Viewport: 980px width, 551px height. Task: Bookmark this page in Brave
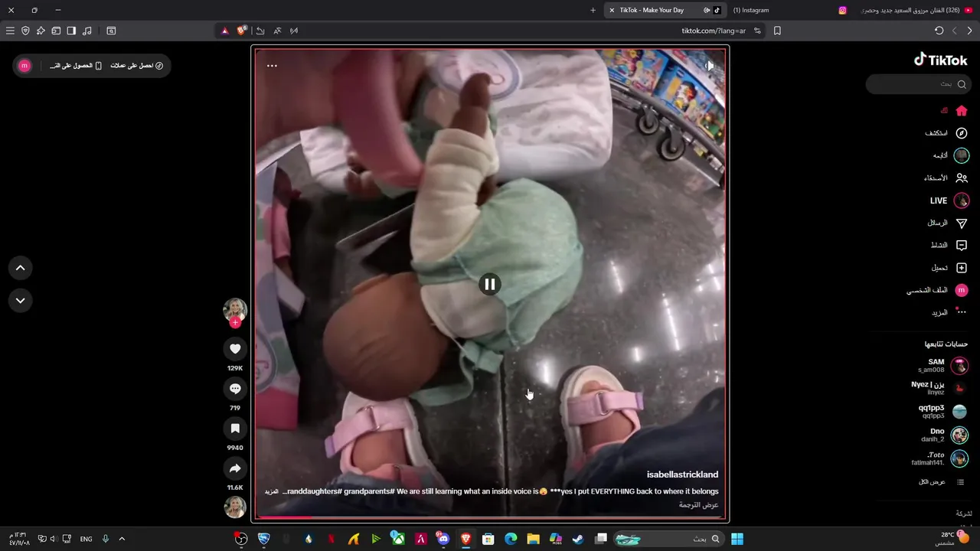tap(777, 31)
